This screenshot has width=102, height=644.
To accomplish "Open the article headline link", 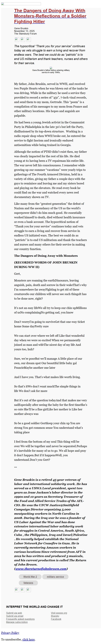I will coord(50,16).
